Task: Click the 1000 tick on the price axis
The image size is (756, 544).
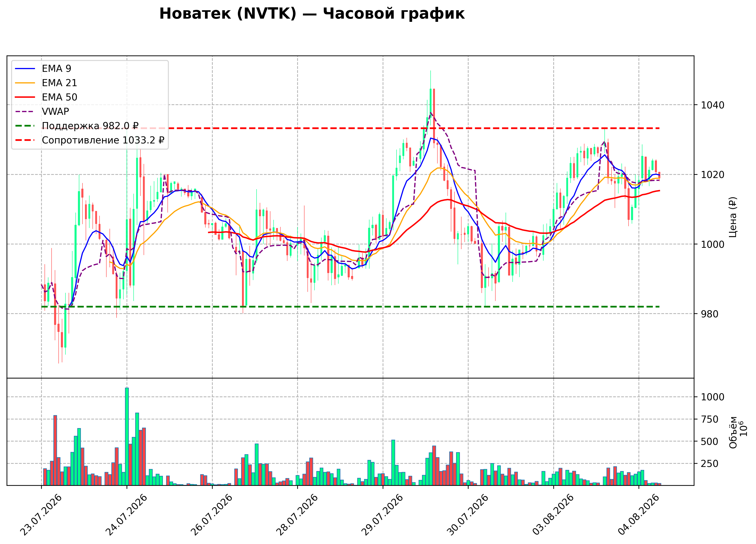Action: click(x=713, y=244)
